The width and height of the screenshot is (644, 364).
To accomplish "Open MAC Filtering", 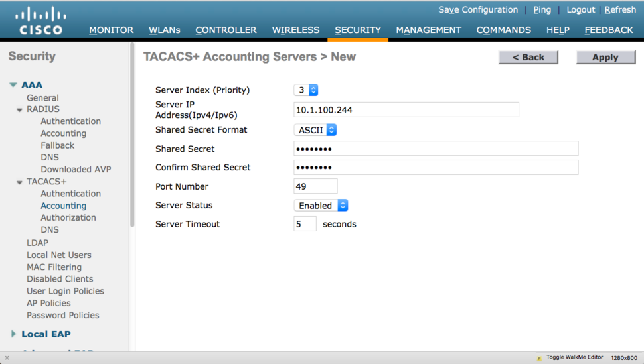I will (54, 267).
